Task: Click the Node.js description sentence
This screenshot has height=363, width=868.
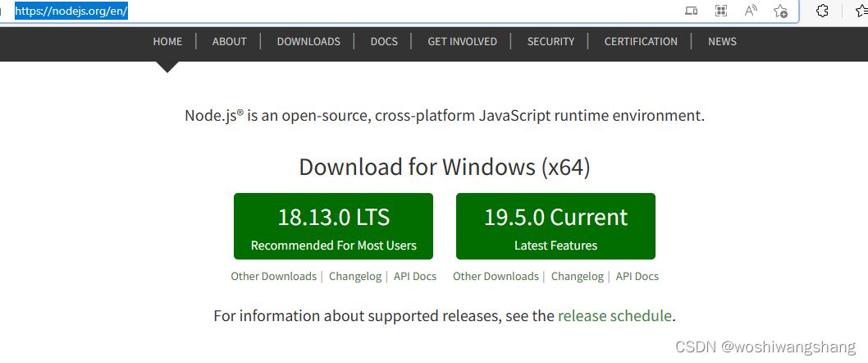Action: [x=445, y=117]
